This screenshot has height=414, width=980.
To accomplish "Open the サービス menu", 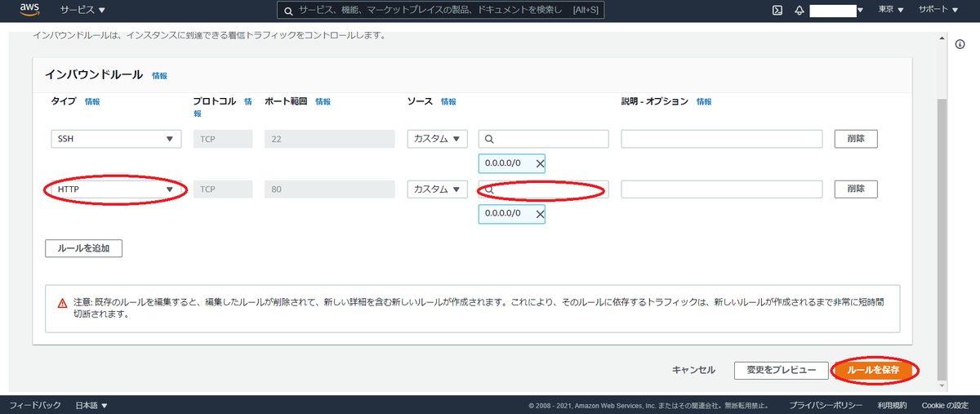I will (x=82, y=10).
